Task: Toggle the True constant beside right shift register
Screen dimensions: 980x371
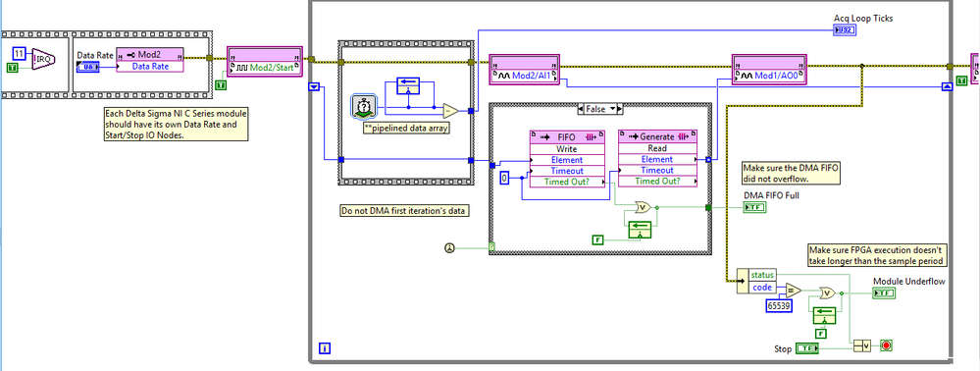Action: (962, 79)
